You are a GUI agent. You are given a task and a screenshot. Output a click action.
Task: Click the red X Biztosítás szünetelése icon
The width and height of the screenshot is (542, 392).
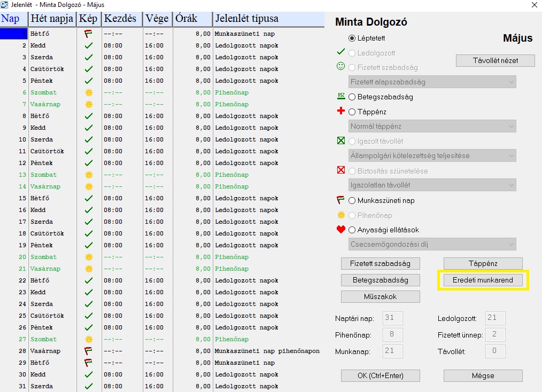click(340, 171)
